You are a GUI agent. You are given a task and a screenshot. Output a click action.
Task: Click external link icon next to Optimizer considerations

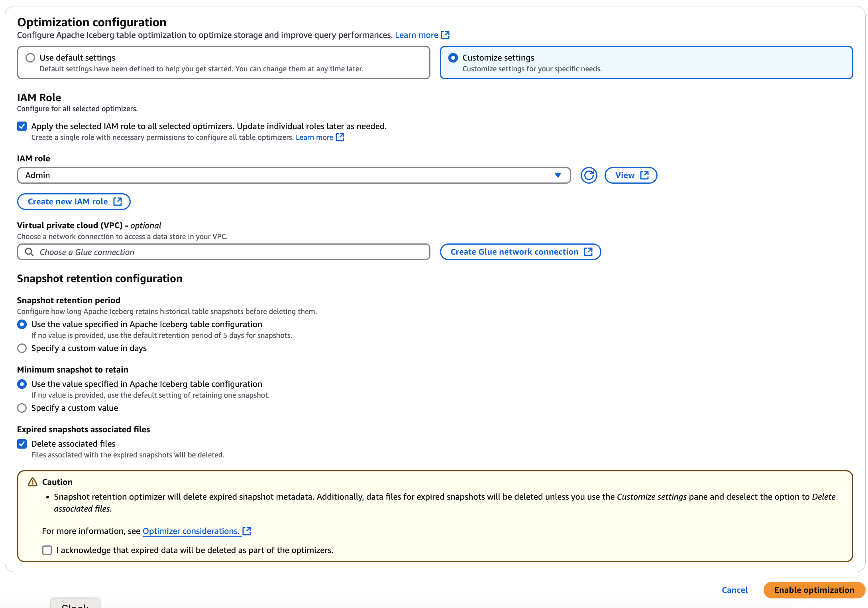click(x=247, y=531)
